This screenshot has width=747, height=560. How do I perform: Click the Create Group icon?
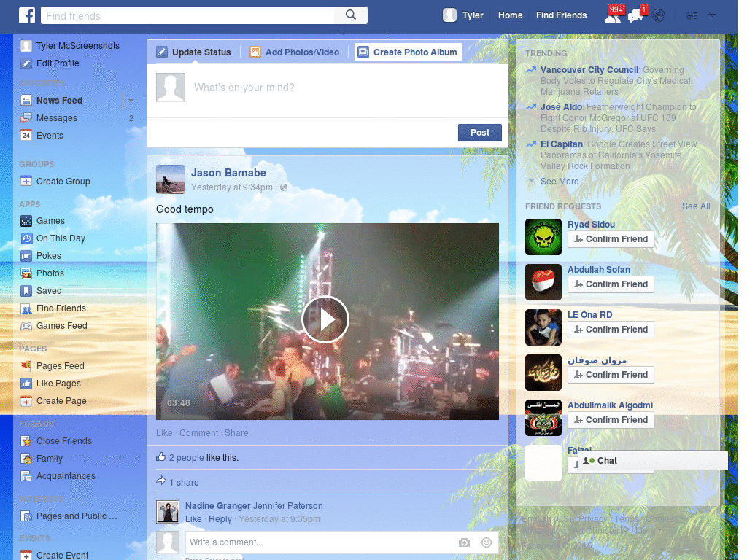tap(26, 182)
